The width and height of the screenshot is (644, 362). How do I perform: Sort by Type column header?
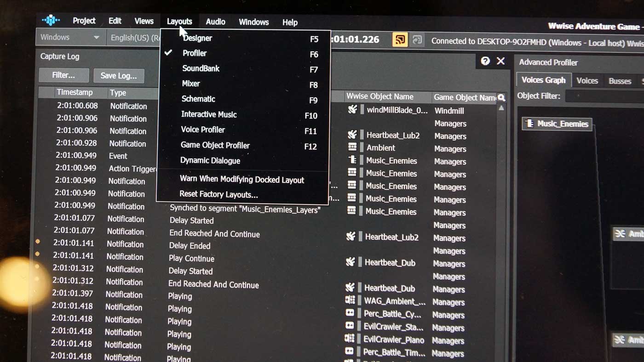click(x=118, y=93)
